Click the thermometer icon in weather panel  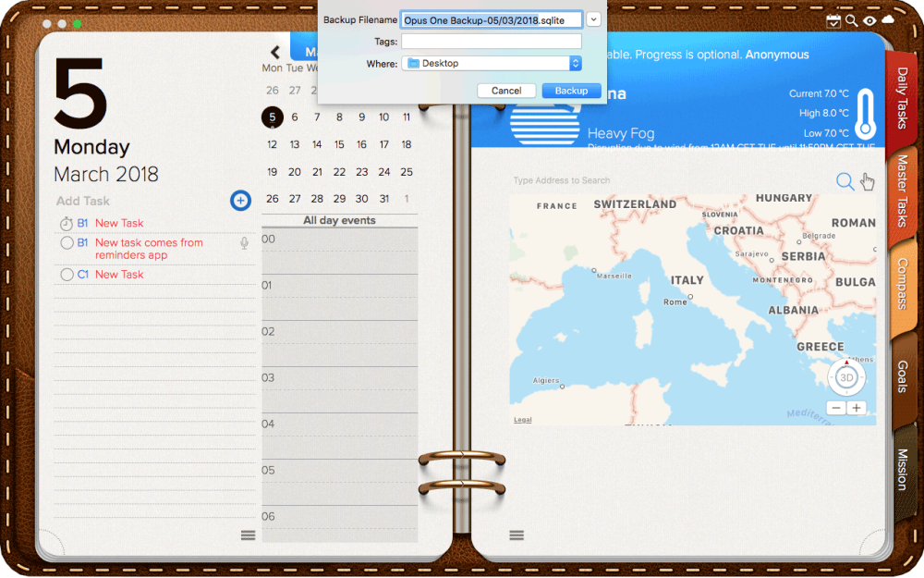(865, 114)
